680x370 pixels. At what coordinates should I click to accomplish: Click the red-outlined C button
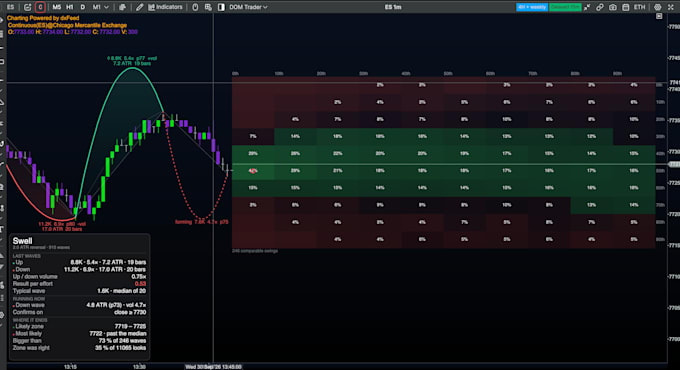coord(40,7)
